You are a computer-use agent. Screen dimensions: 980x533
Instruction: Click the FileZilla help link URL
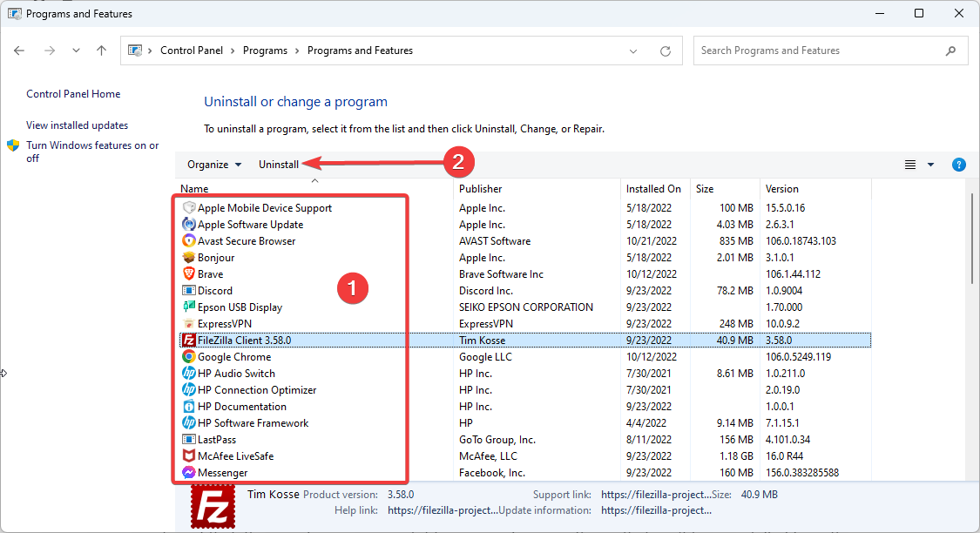[x=443, y=510]
